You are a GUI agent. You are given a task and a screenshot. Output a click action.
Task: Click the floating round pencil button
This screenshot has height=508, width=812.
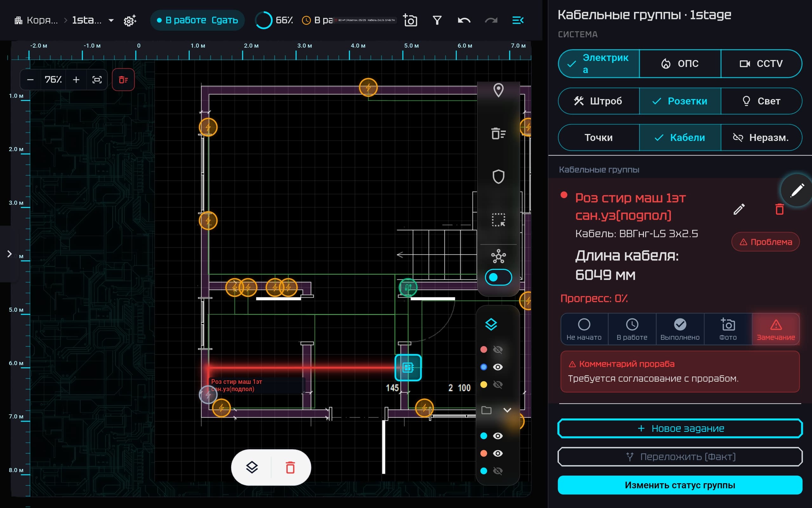[x=797, y=190]
